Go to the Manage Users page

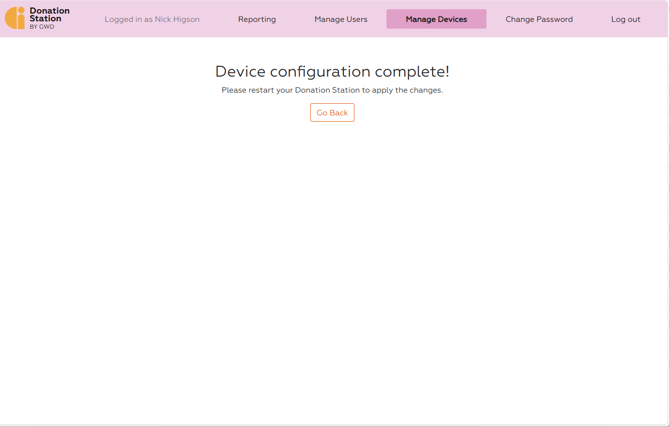click(x=341, y=19)
